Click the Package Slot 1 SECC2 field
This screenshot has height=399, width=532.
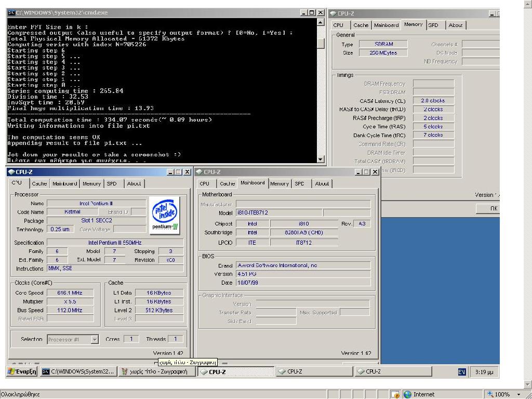(96, 220)
